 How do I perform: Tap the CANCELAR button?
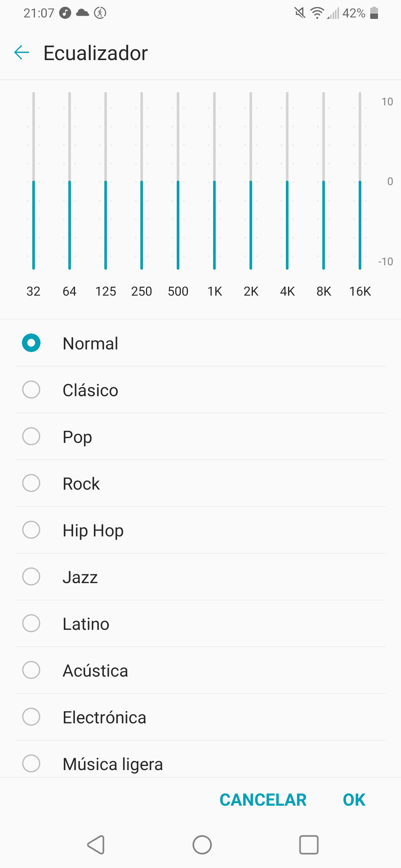[x=263, y=800]
